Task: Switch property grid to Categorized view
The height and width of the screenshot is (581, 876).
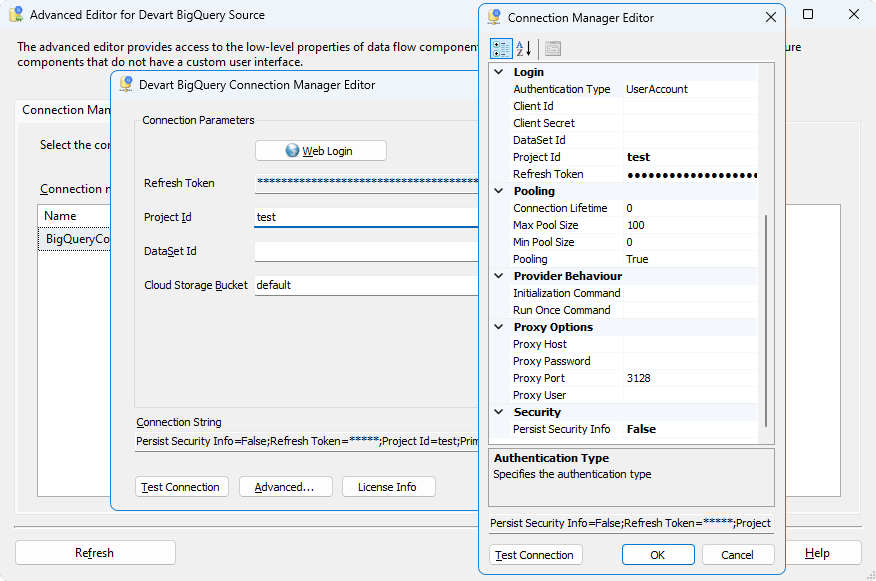Action: [501, 48]
